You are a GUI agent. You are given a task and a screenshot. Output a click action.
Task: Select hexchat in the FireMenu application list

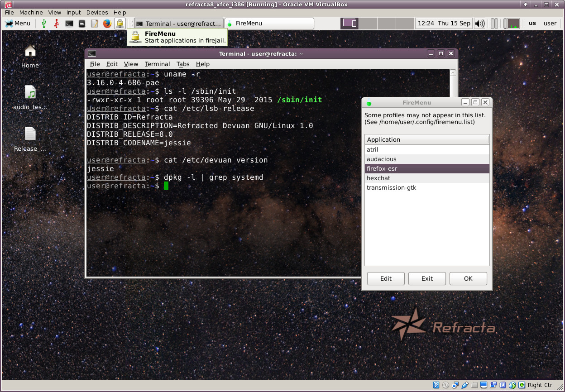427,178
